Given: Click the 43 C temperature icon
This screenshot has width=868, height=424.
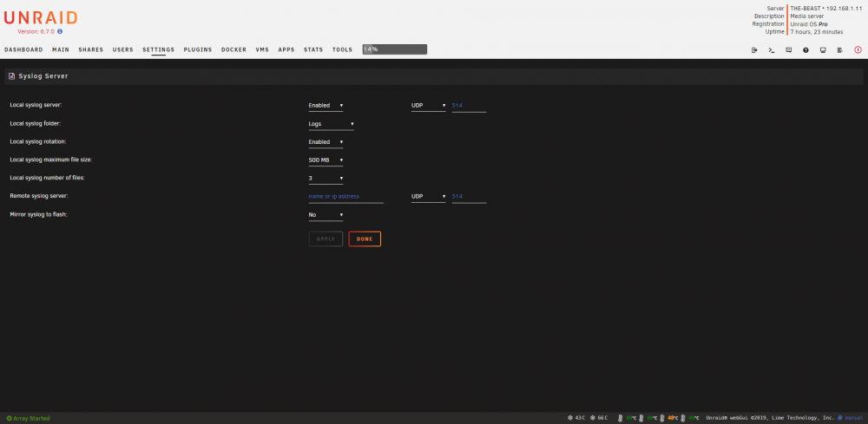Looking at the screenshot, I should pyautogui.click(x=570, y=418).
